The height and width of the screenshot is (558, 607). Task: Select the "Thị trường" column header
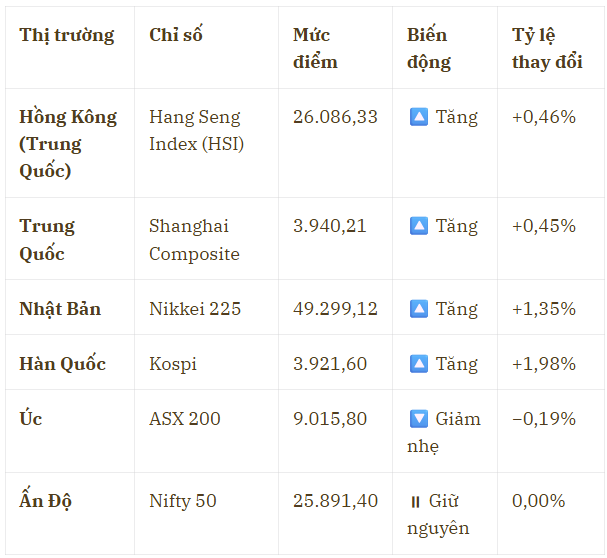click(x=67, y=35)
